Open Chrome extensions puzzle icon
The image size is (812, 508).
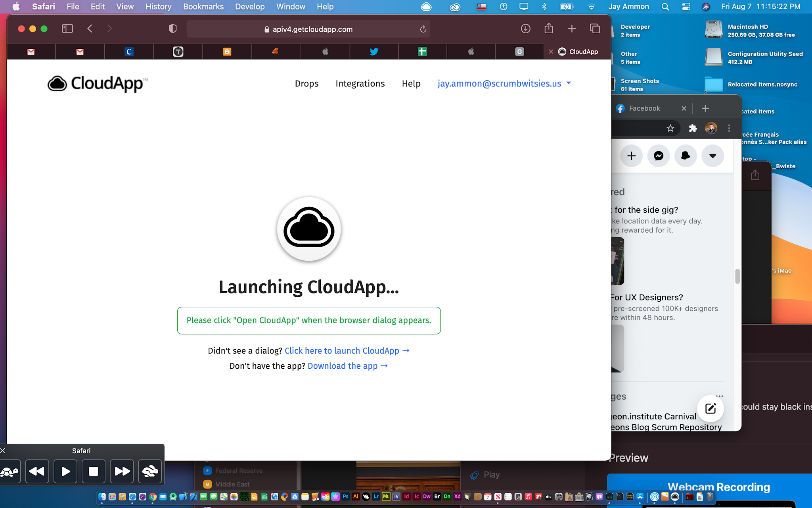click(693, 128)
